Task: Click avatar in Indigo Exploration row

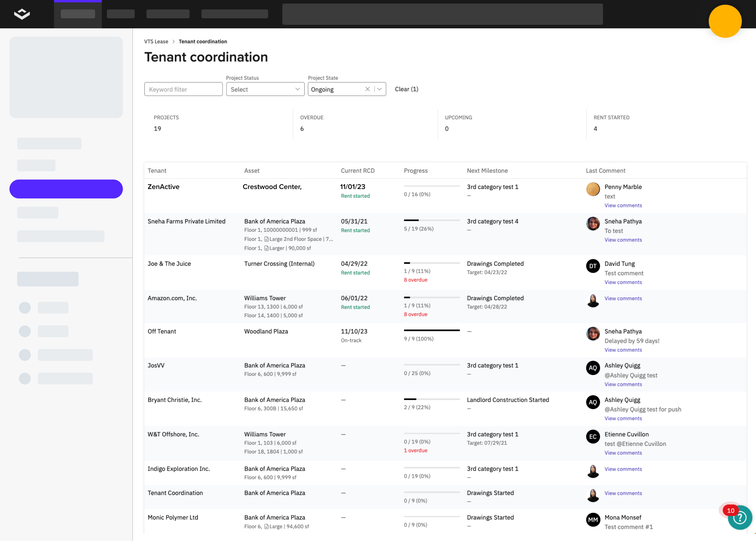Action: click(x=593, y=471)
